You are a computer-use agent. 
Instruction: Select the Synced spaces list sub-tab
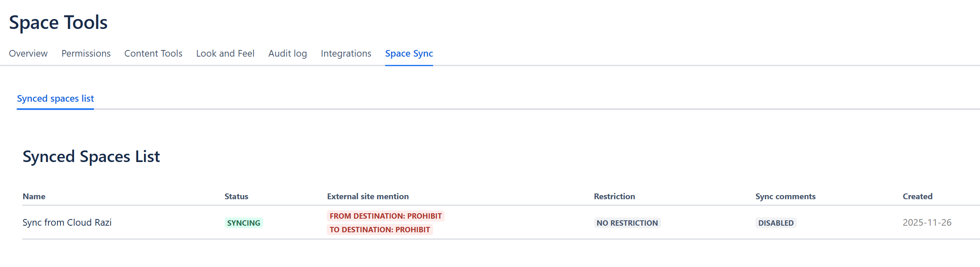55,98
